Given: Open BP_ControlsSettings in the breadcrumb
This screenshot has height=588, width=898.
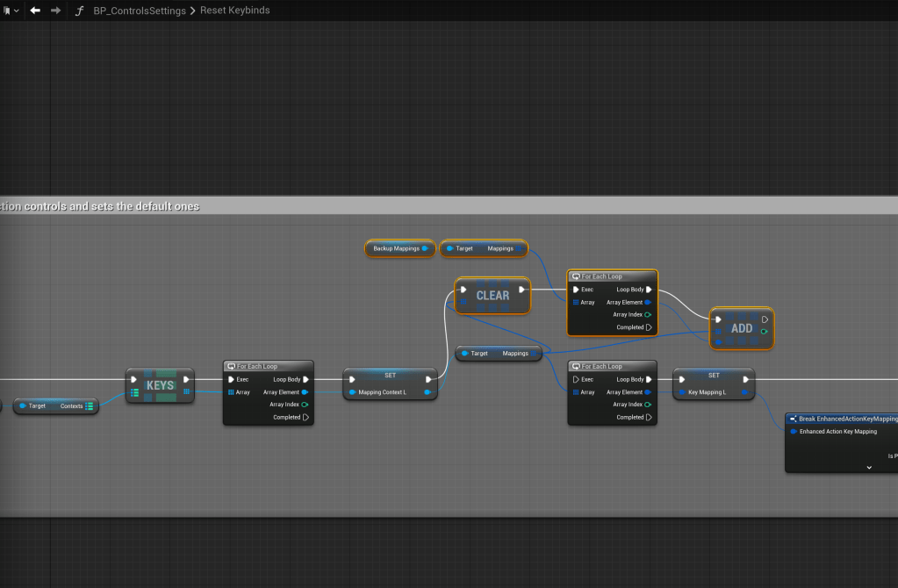Looking at the screenshot, I should 139,11.
